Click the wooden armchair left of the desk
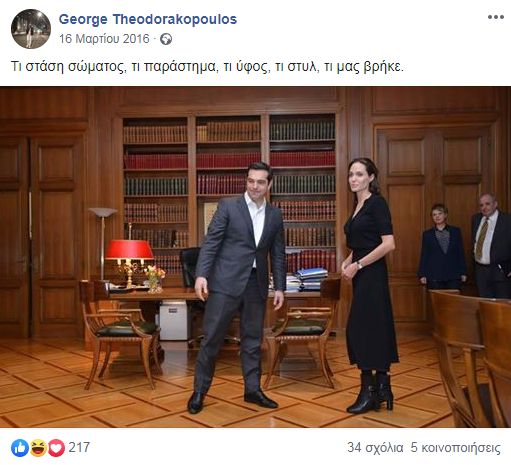 118,335
